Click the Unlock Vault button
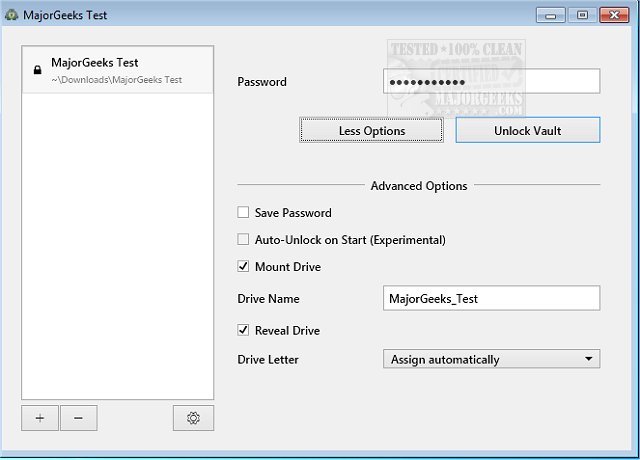The image size is (640, 460). coord(528,131)
